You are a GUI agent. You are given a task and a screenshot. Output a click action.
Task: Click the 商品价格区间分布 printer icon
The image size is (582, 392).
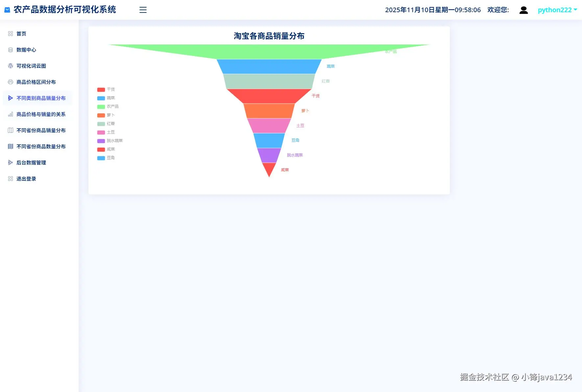coord(11,82)
